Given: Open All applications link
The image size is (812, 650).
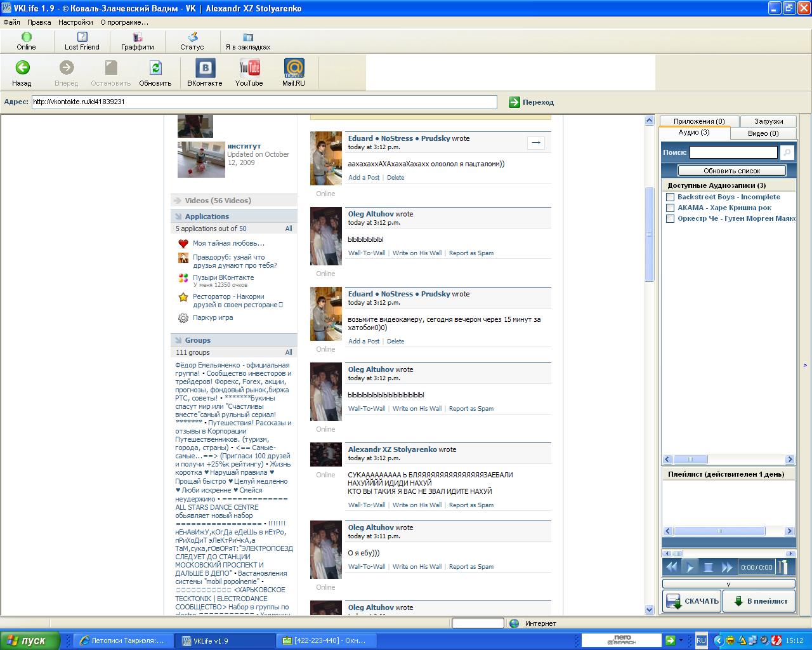Looking at the screenshot, I should pyautogui.click(x=289, y=229).
